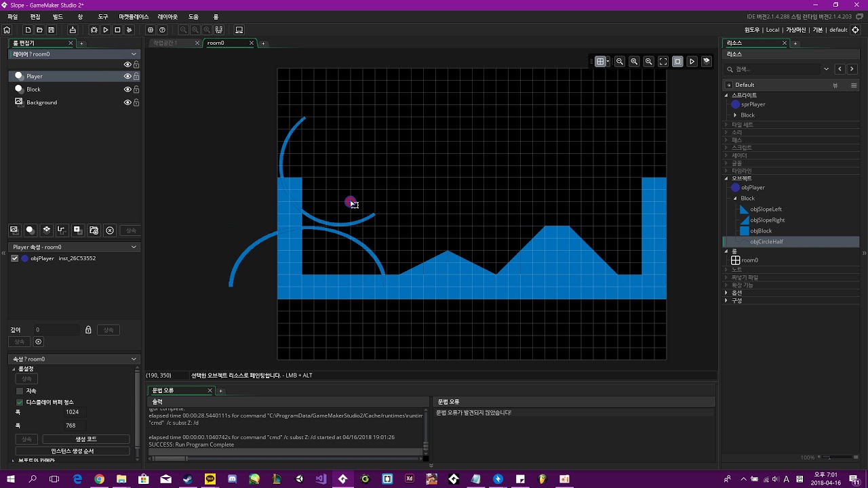Image resolution: width=868 pixels, height=488 pixels.
Task: Open the 도구 menu
Action: [103, 16]
